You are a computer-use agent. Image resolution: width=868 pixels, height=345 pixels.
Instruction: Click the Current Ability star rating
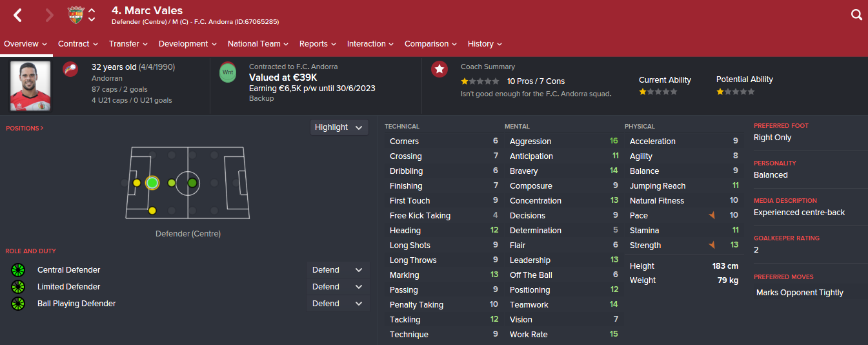click(x=658, y=92)
